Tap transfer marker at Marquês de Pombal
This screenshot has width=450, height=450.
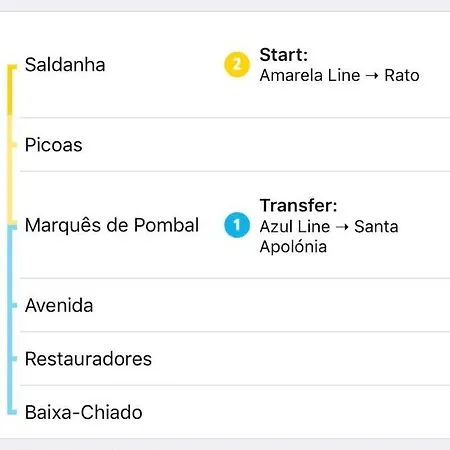click(12, 225)
